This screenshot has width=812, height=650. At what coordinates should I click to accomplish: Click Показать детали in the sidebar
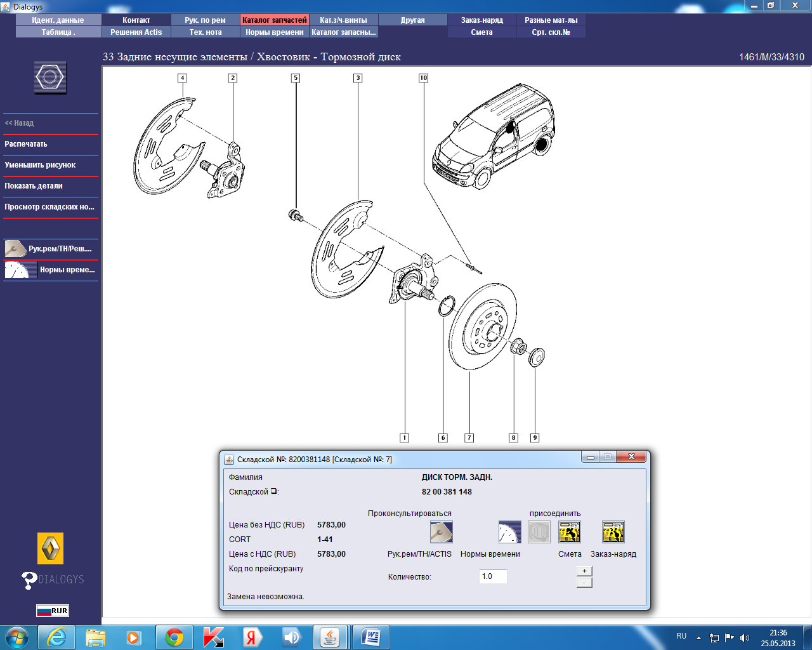34,186
